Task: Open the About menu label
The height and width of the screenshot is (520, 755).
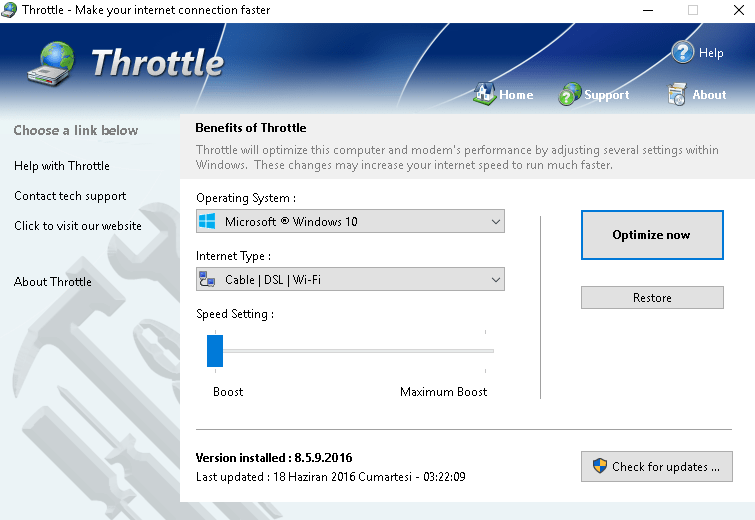Action: coord(709,95)
